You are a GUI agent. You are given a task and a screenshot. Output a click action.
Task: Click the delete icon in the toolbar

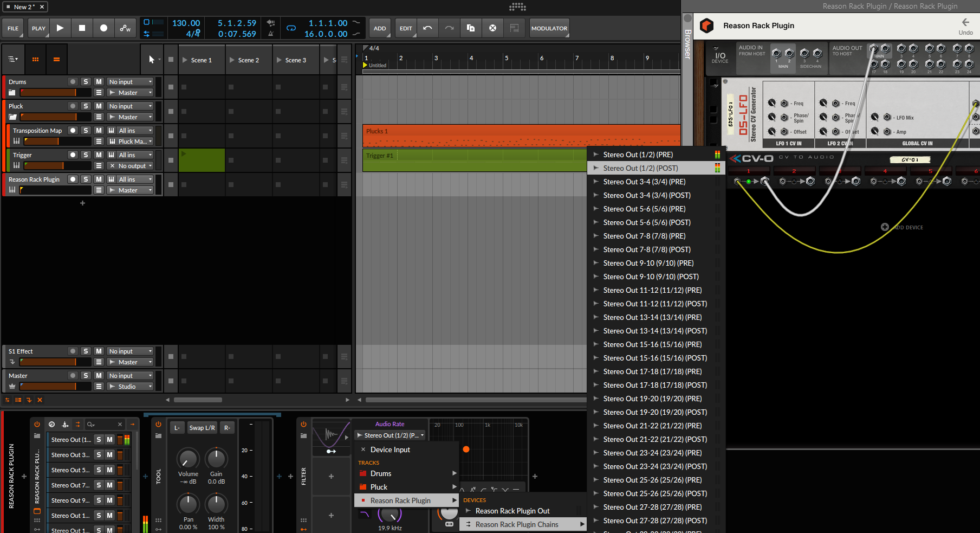pos(492,28)
